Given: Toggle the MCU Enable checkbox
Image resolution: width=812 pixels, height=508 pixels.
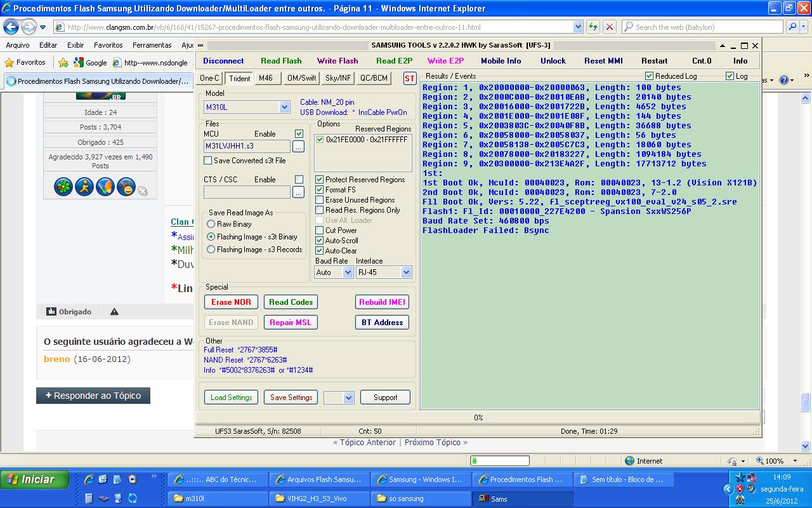Looking at the screenshot, I should tap(299, 134).
